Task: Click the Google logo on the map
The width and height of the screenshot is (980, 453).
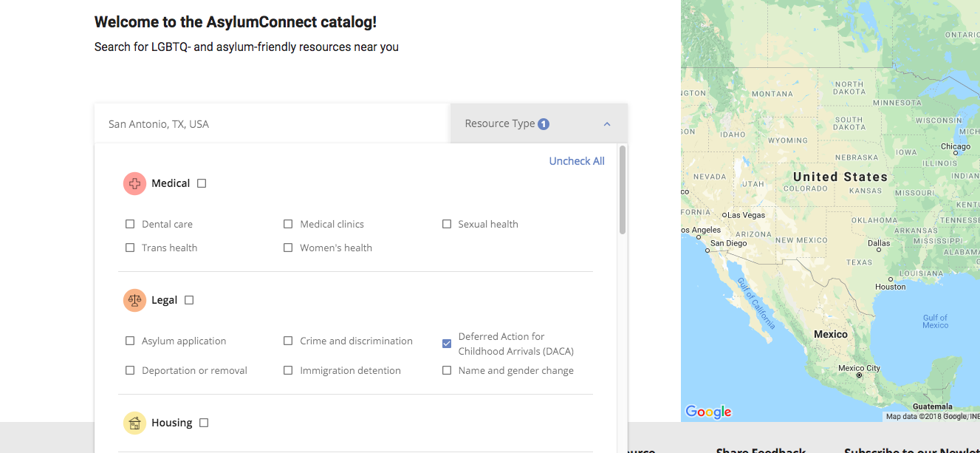Action: pos(708,412)
